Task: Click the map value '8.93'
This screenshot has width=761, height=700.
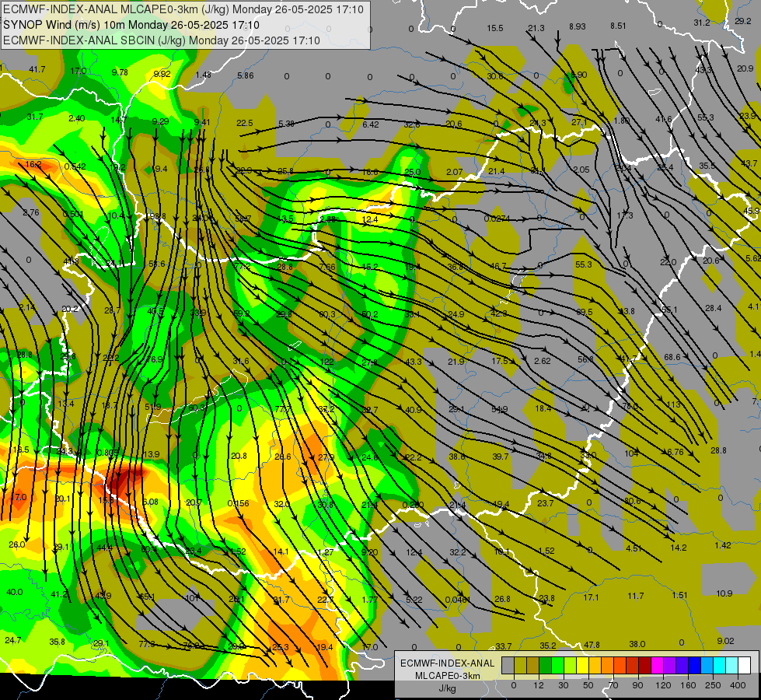Action: [578, 26]
